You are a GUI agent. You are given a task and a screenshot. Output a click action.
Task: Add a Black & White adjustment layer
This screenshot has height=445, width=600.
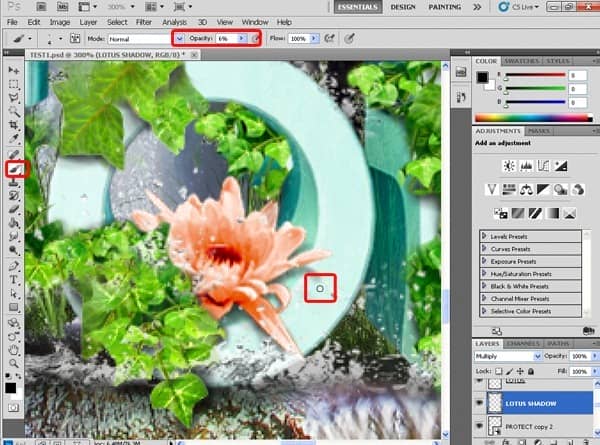click(x=543, y=189)
